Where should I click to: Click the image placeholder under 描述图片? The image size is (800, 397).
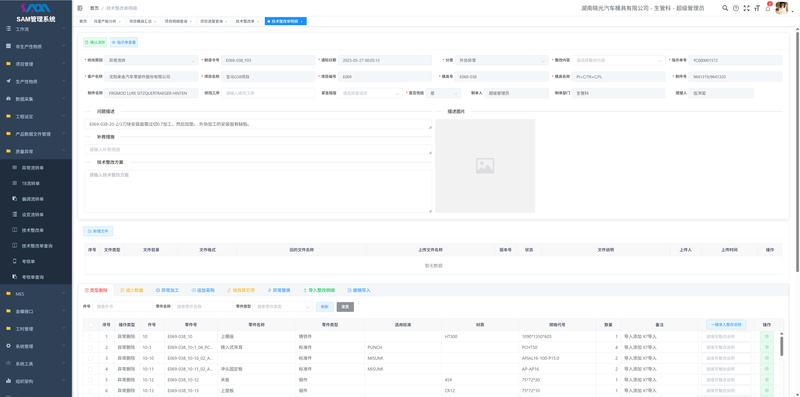(x=485, y=165)
